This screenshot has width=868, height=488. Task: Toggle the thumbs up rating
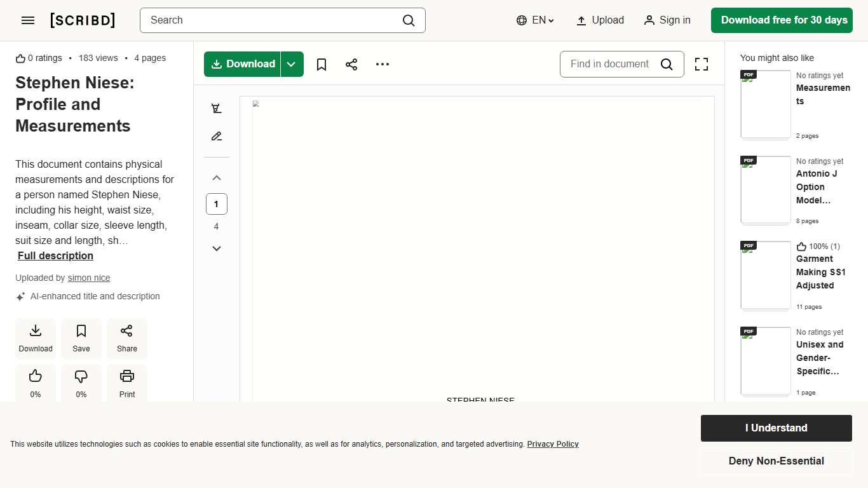pos(36,383)
